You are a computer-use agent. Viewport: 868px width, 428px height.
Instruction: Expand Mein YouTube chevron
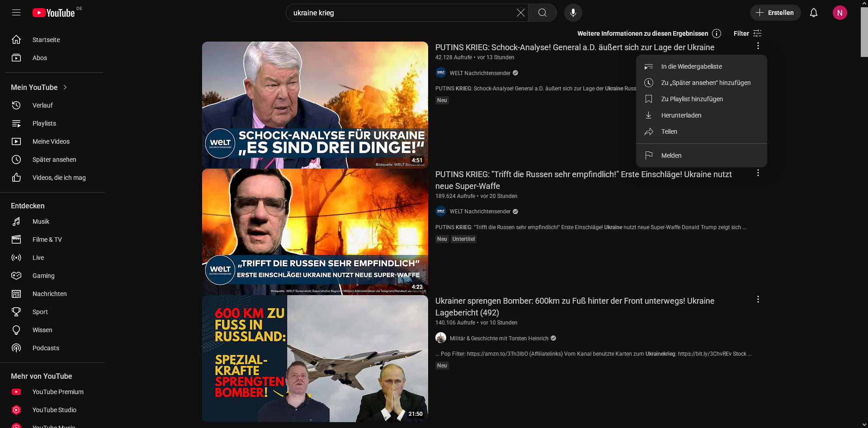pos(65,87)
